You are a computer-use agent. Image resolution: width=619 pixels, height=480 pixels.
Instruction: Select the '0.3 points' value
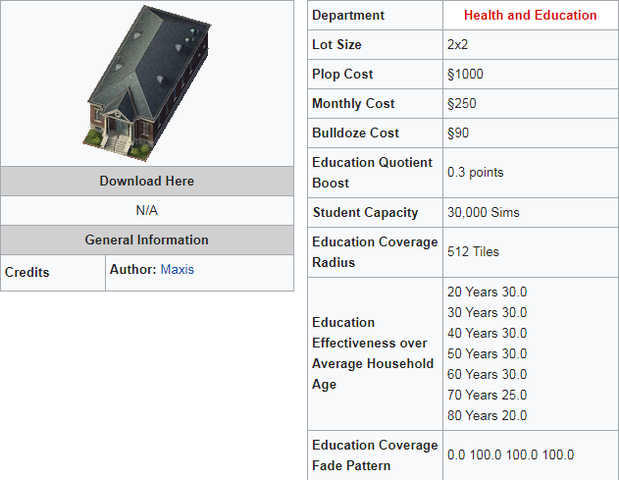tap(475, 172)
